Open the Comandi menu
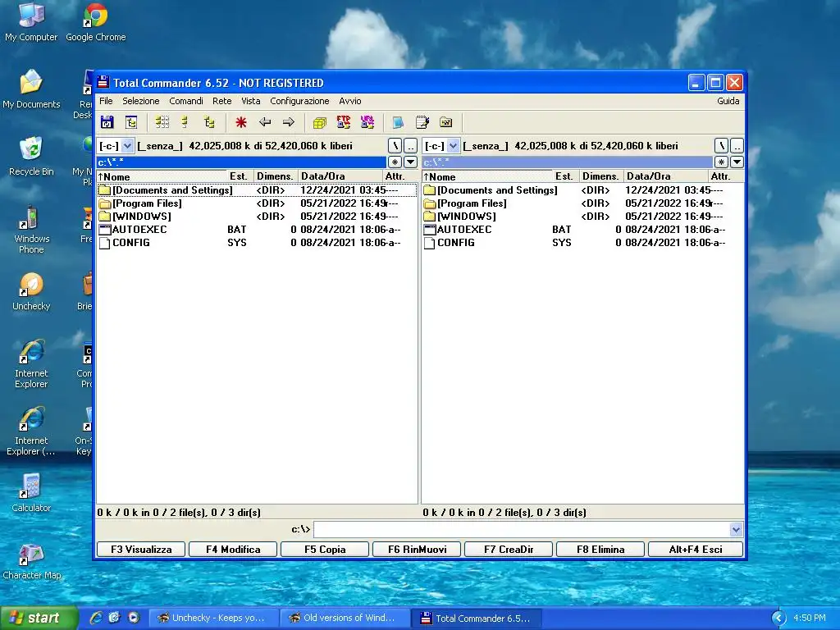The width and height of the screenshot is (840, 630). point(186,101)
